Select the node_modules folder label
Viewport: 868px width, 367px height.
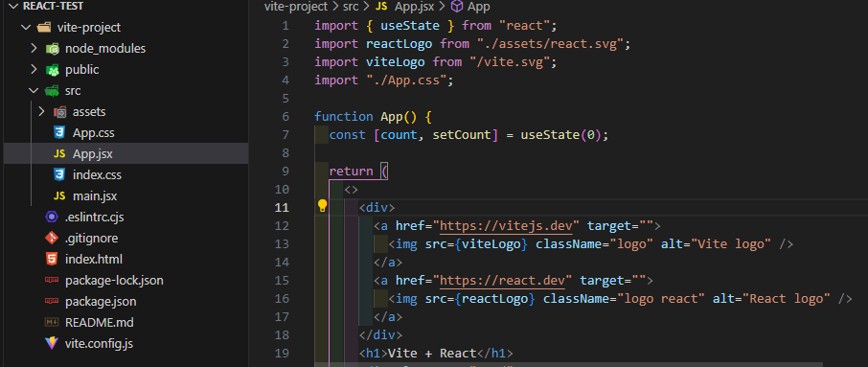tap(105, 49)
